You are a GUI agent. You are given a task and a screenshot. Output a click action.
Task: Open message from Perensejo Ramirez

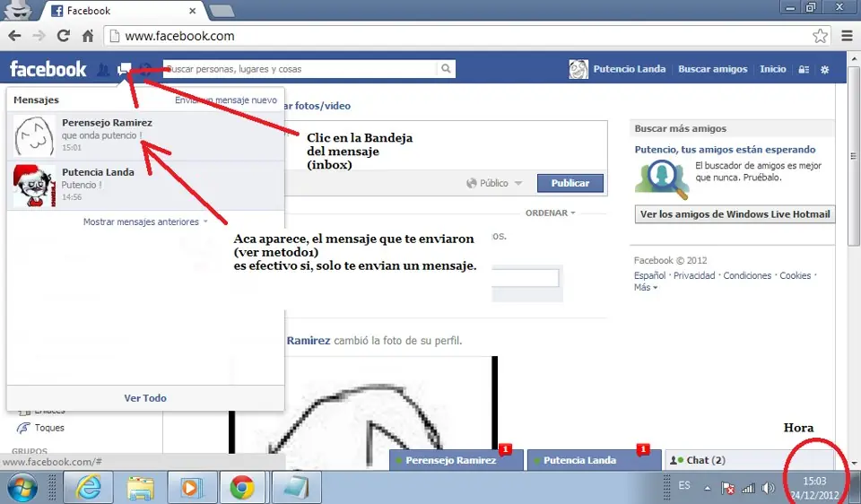coord(145,135)
